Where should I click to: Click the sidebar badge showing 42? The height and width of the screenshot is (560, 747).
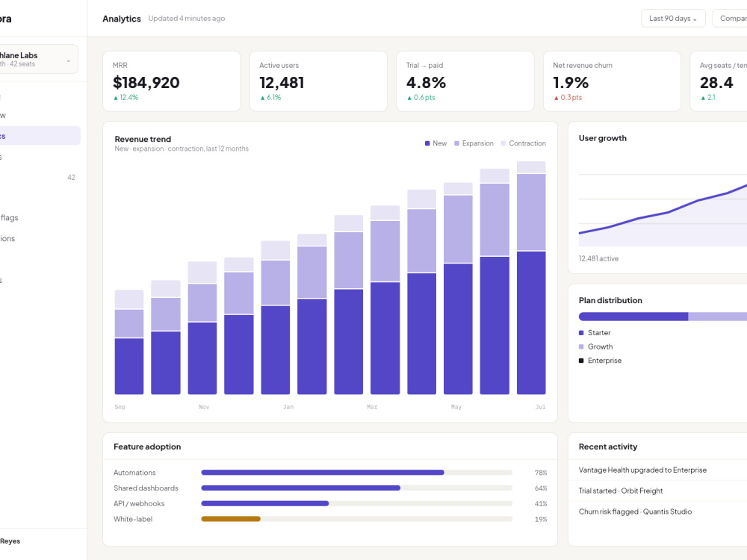coord(71,178)
